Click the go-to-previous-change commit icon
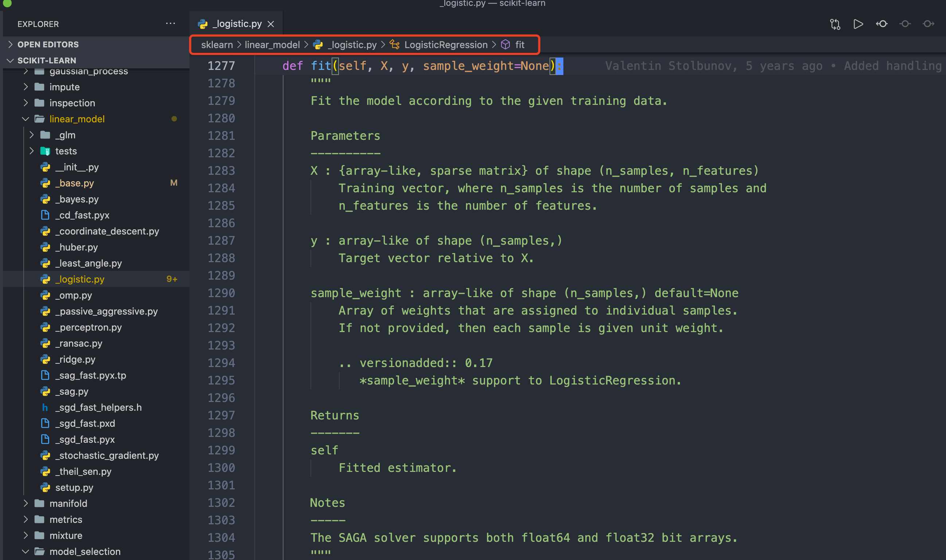The image size is (946, 560). [x=881, y=24]
